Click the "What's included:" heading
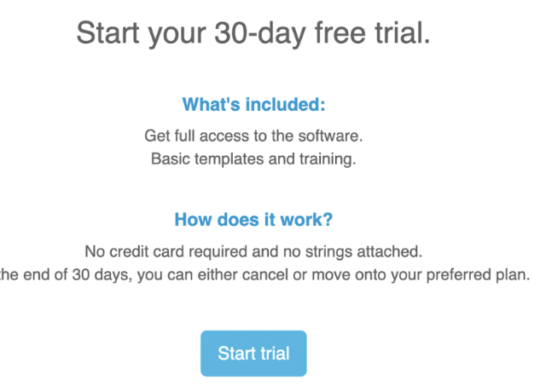 tap(254, 105)
